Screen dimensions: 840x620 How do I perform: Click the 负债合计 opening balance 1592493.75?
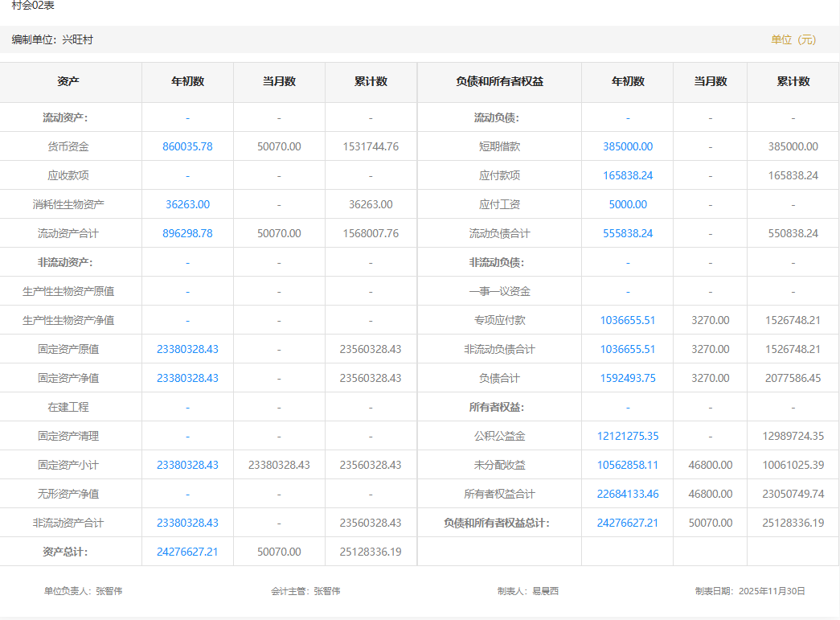(x=627, y=378)
